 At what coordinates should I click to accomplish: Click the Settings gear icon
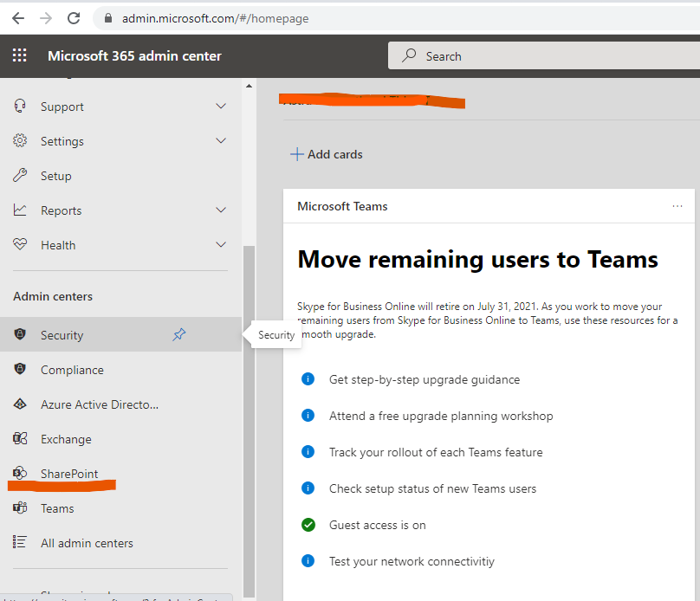coord(20,140)
